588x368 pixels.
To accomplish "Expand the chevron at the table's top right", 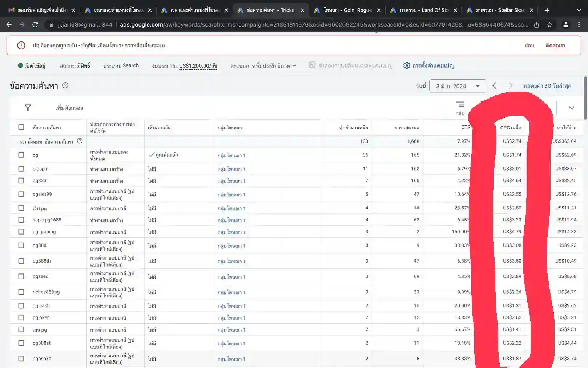I will coord(571,108).
